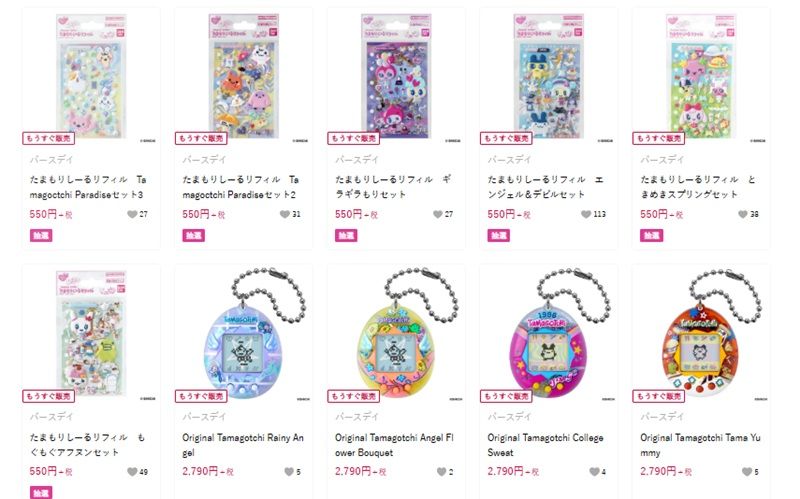Favorite Original Tamagotchi Angel Flower Bouquet heart
The height and width of the screenshot is (499, 800).
tap(441, 472)
